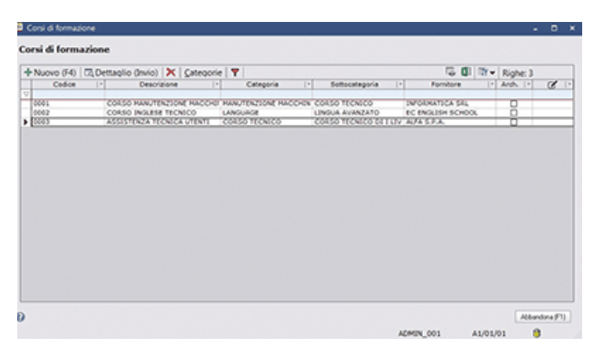Toggle Arch. checkbox for course 0001
601x364 pixels.
(514, 104)
